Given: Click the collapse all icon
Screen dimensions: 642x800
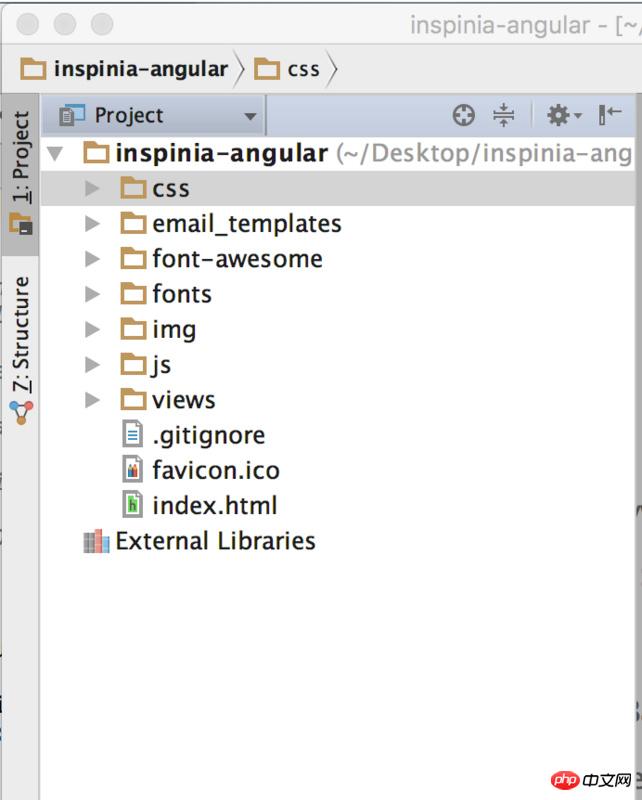Looking at the screenshot, I should click(504, 115).
